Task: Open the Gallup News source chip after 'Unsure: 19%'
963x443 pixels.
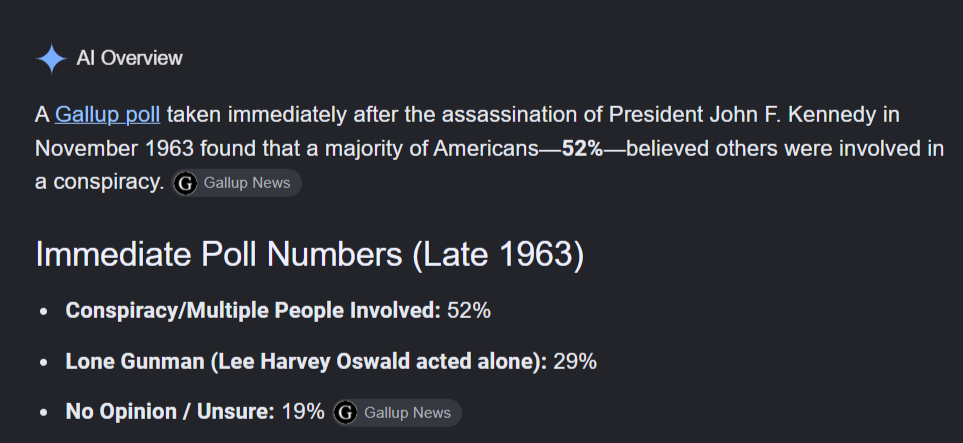Action: 397,412
